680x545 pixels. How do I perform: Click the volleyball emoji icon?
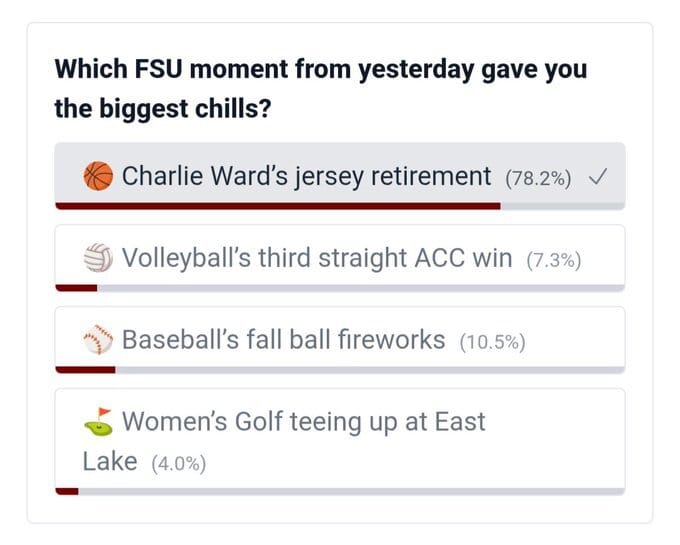(x=98, y=258)
